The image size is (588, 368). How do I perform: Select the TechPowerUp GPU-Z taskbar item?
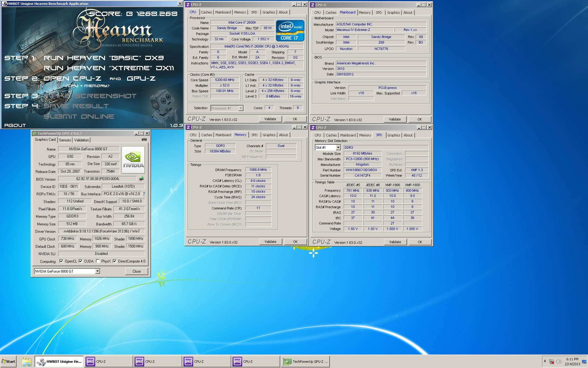pyautogui.click(x=305, y=362)
